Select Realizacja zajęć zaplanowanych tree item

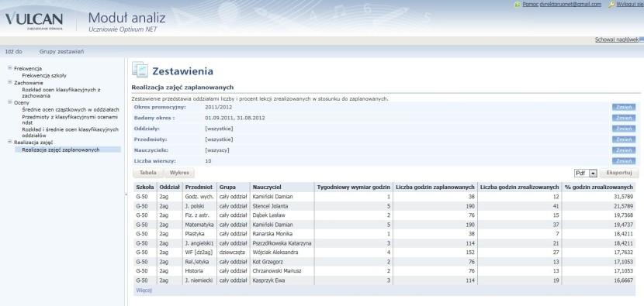[68, 150]
